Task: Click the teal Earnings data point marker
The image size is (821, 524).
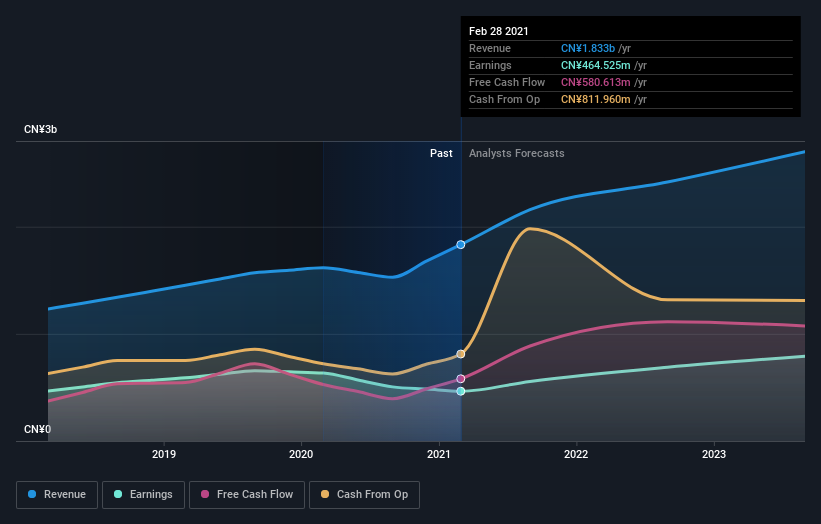Action: (x=461, y=391)
